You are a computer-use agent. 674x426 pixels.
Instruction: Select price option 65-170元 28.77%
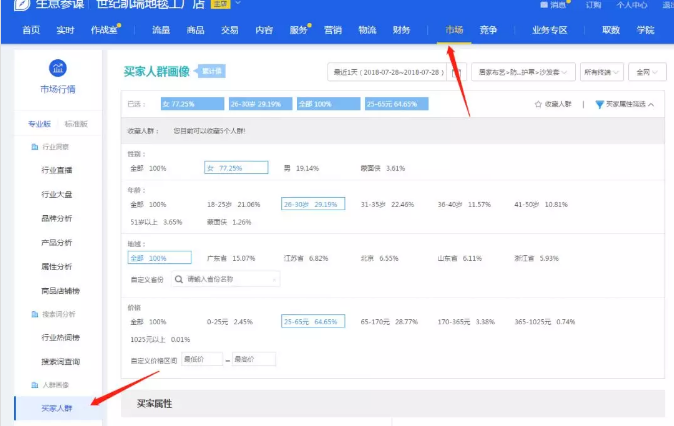tap(389, 322)
